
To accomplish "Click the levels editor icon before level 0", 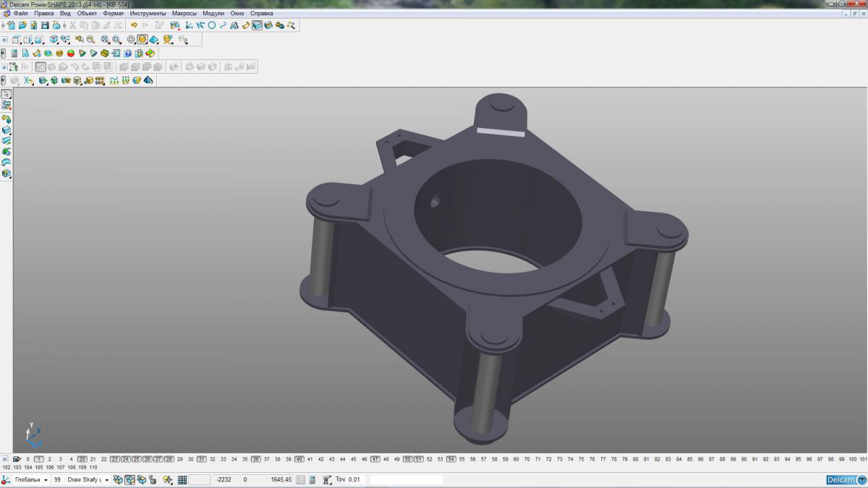I will 17,459.
